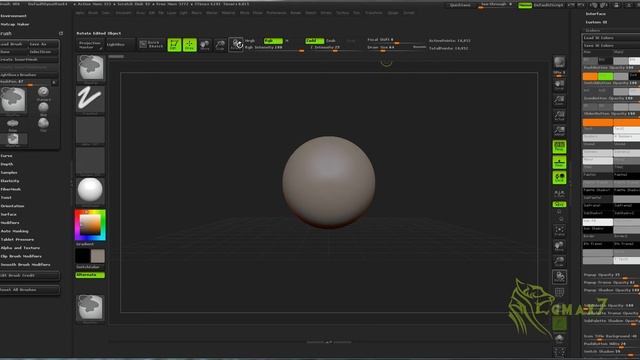The height and width of the screenshot is (360, 640).
Task: Expand the Elasticity brush section
Action: [x=10, y=181]
